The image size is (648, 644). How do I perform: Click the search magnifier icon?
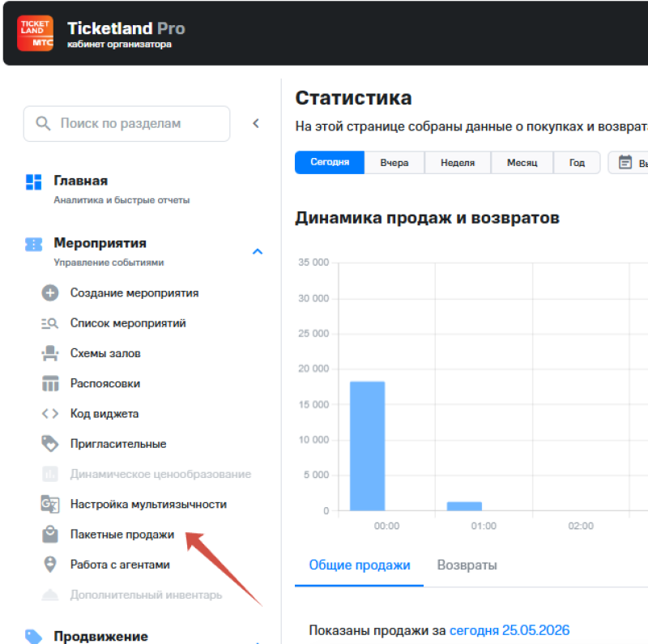[43, 123]
